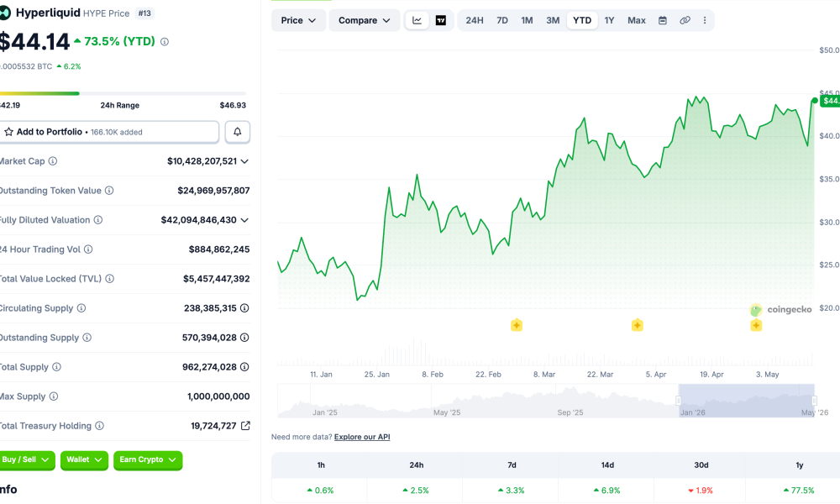This screenshot has width=840, height=504.
Task: Select the 7D time range
Action: click(502, 20)
